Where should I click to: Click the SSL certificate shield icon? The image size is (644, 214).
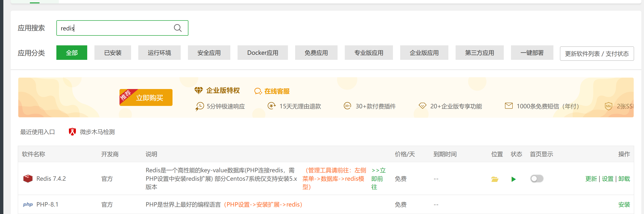(608, 106)
